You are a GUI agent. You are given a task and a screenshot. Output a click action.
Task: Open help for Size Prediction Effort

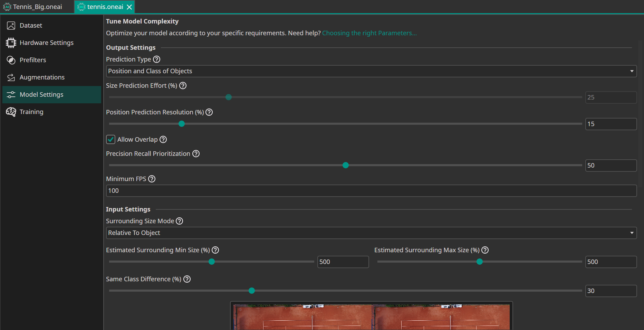tap(183, 85)
